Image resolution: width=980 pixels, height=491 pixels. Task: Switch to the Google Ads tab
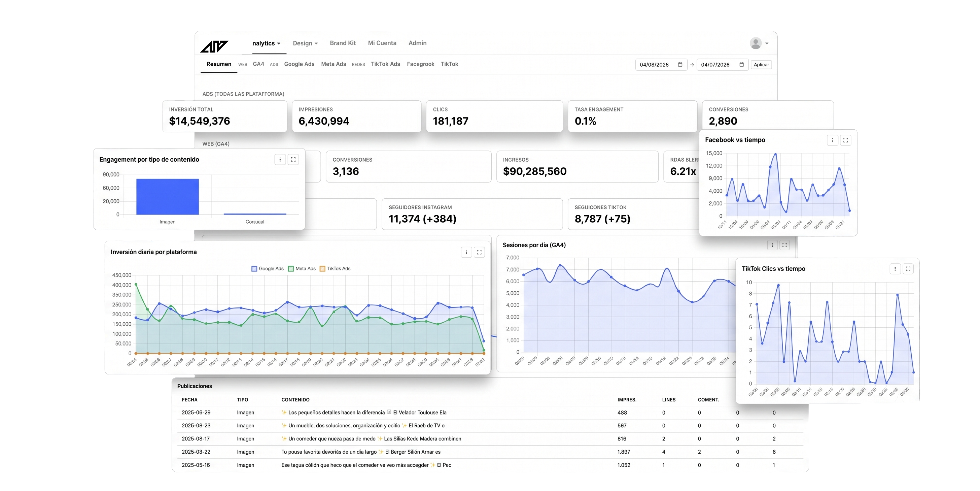tap(299, 64)
